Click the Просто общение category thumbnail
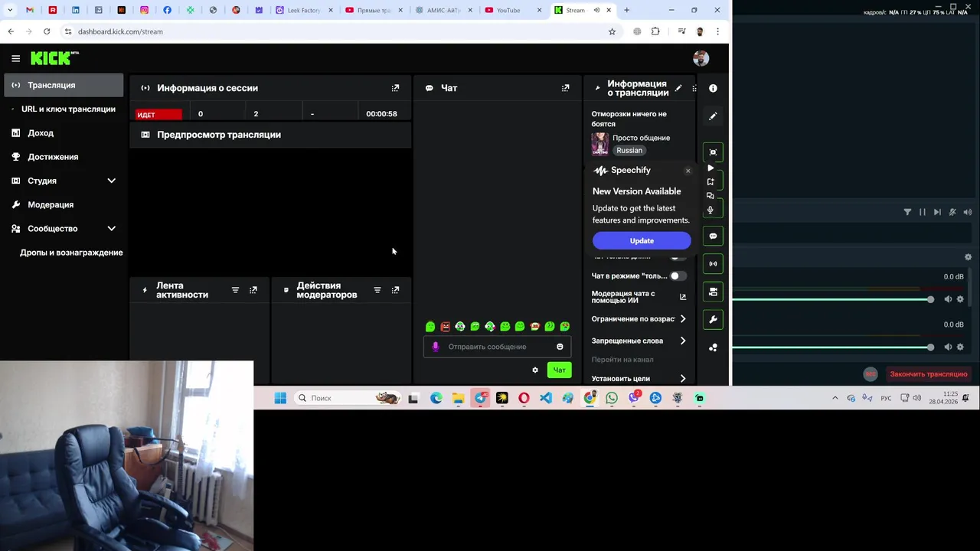 tap(600, 144)
